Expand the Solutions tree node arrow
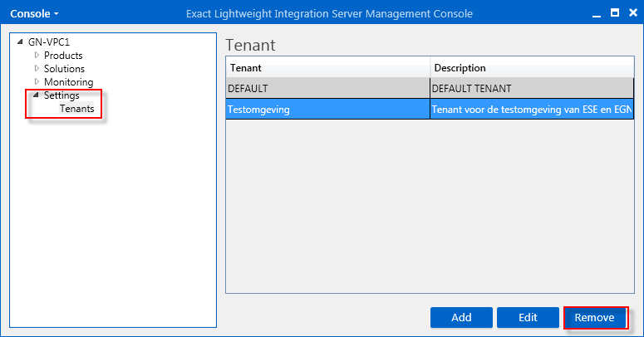 (37, 68)
